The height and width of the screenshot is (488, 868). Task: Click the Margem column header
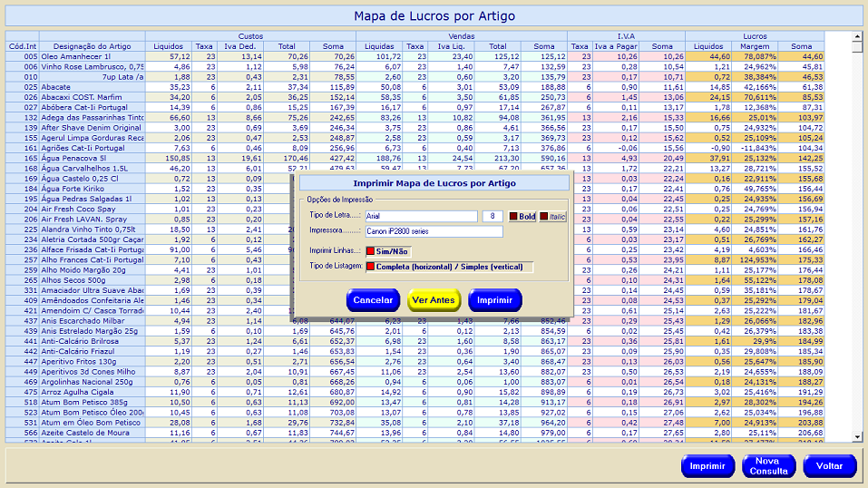tap(755, 46)
